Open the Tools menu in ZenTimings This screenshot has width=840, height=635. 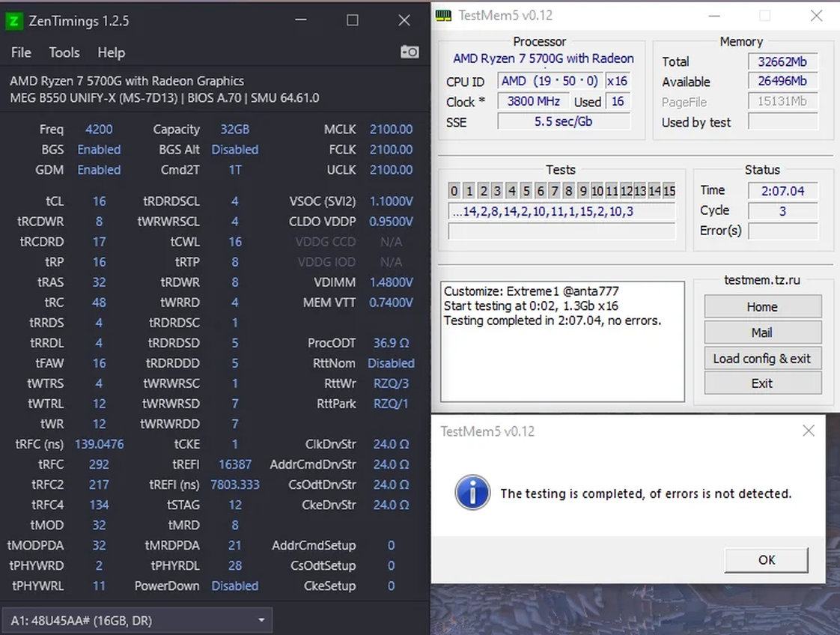pyautogui.click(x=64, y=52)
